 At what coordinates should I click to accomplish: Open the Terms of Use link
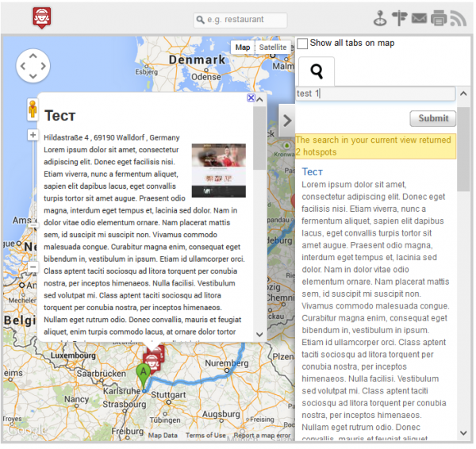205,436
